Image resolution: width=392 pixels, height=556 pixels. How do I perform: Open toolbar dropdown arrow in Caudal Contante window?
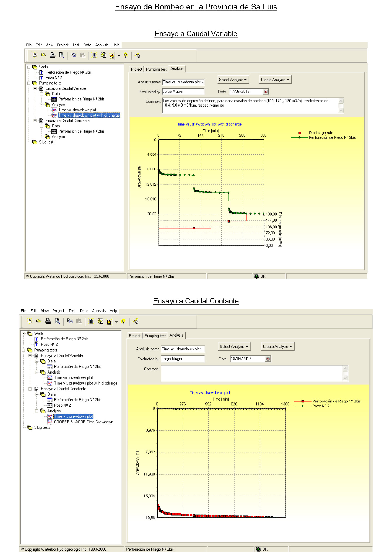point(116,322)
